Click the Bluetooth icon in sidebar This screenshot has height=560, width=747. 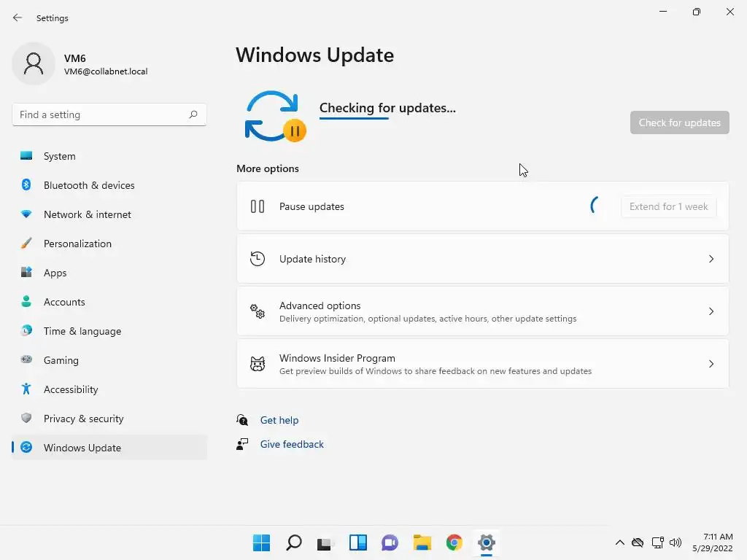coord(26,184)
